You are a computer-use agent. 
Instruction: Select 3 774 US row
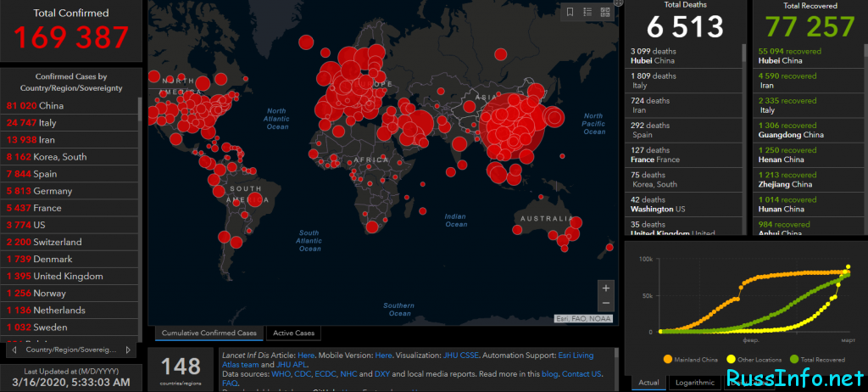click(70, 225)
